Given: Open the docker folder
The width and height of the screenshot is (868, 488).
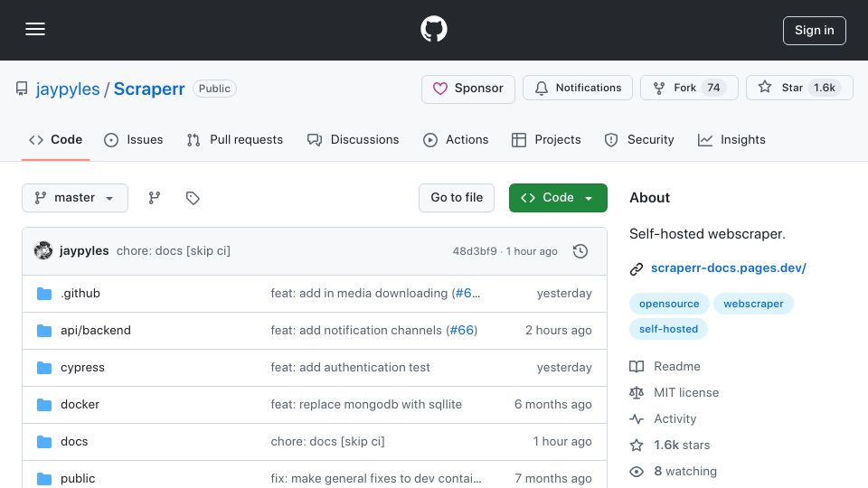Looking at the screenshot, I should 80,405.
